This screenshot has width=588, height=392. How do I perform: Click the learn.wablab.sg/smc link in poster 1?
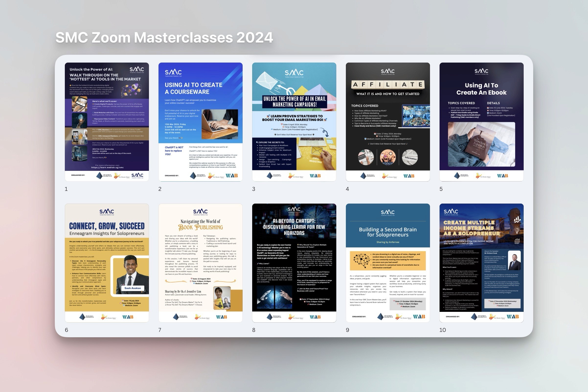click(x=107, y=167)
